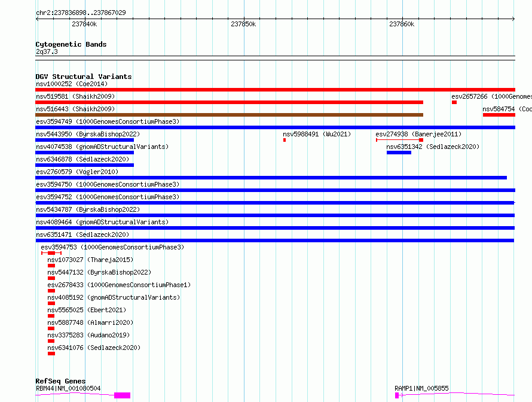Open the RBM44|NM_001080504 gene label
The height and width of the screenshot is (402, 532).
pos(68,388)
